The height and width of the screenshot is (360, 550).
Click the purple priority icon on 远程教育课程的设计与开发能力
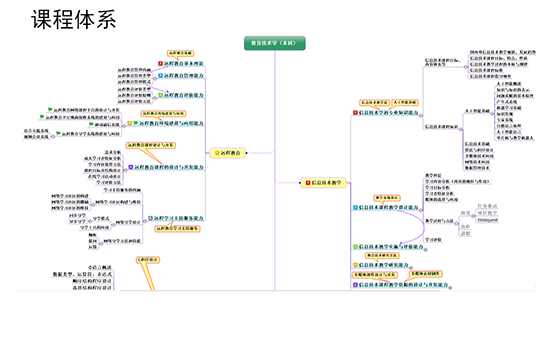pyautogui.click(x=130, y=167)
